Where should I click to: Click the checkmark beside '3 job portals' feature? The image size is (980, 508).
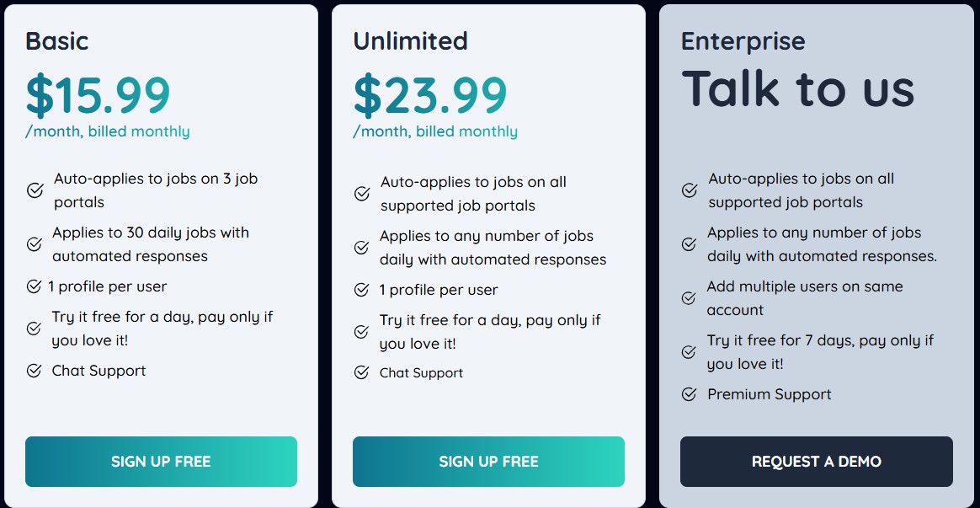tap(35, 190)
